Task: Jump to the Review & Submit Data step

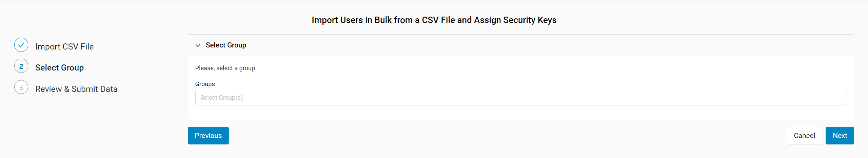Action: point(76,89)
